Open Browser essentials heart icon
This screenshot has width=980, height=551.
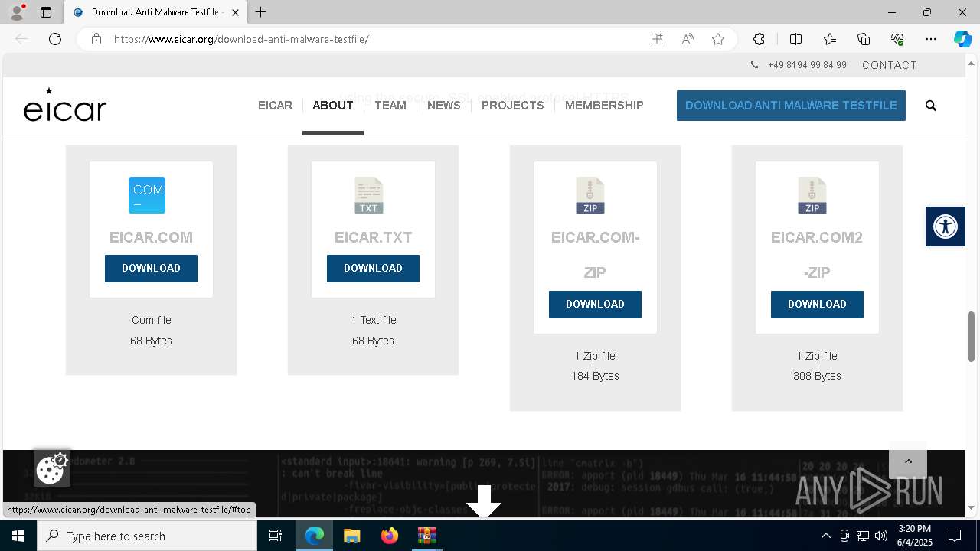[897, 39]
